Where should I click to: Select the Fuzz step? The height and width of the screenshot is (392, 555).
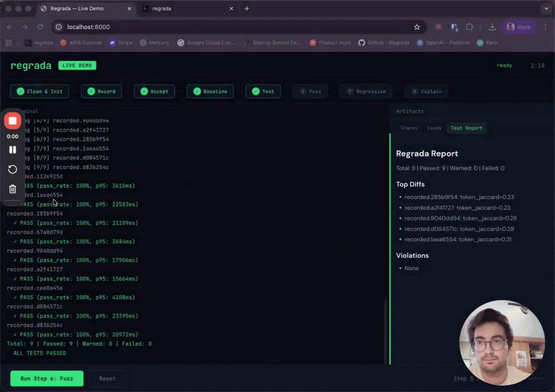310,91
